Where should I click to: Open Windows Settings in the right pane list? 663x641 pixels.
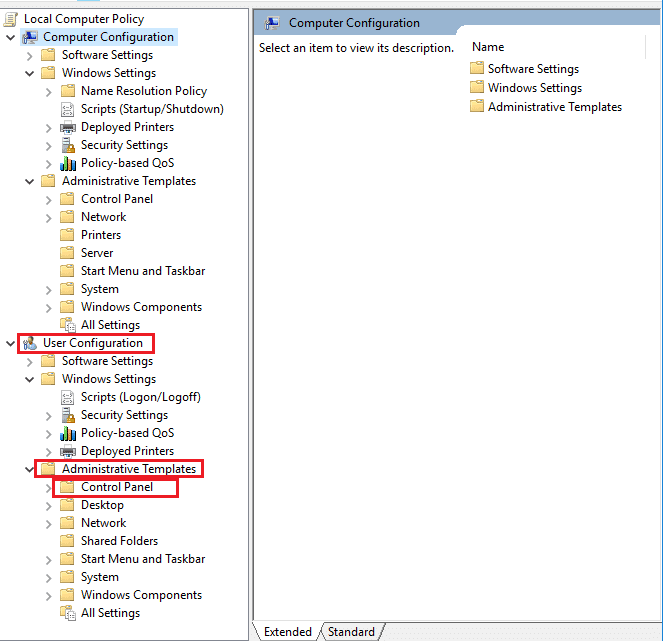[535, 88]
